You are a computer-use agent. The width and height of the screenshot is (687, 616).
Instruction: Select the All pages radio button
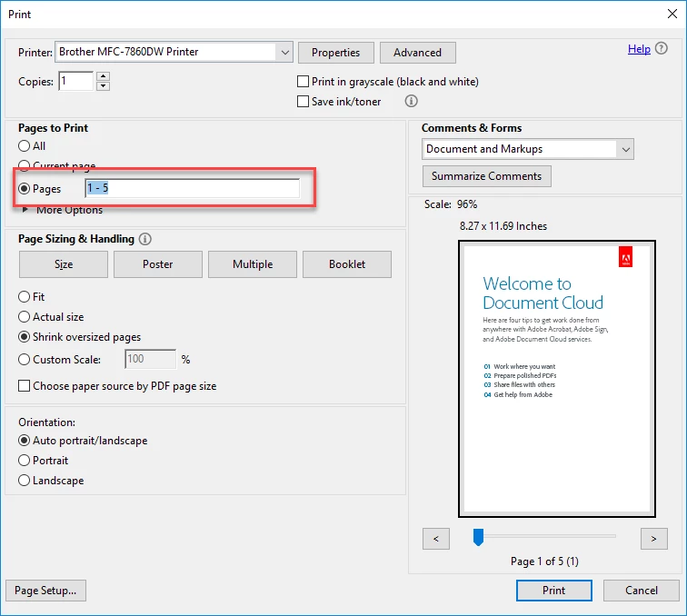coord(25,146)
